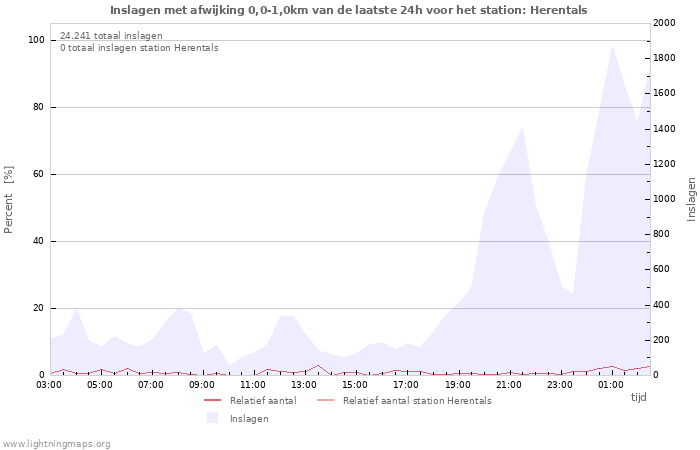The height and width of the screenshot is (450, 700).
Task: Click the 100 percent axis value
Action: pos(37,40)
